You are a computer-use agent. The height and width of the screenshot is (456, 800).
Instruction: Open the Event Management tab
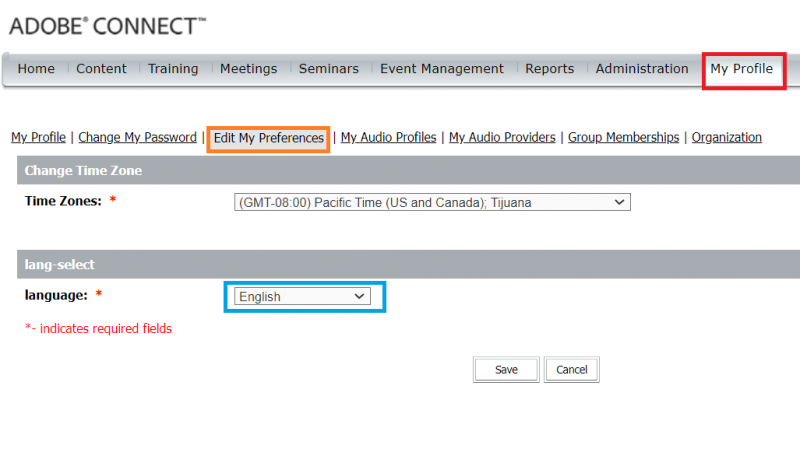click(x=441, y=69)
